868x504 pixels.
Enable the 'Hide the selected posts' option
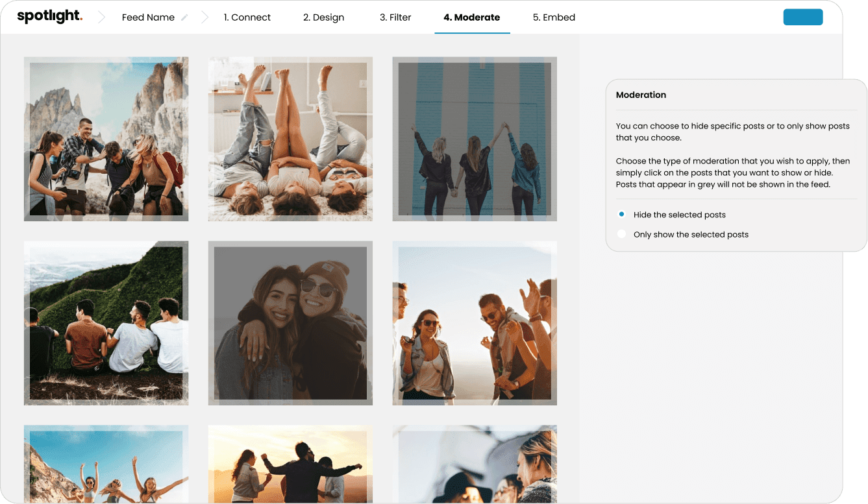click(621, 214)
